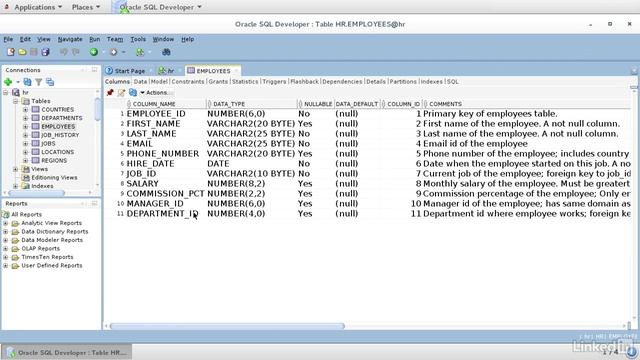
Task: Click the Views folder icon
Action: click(x=26, y=169)
